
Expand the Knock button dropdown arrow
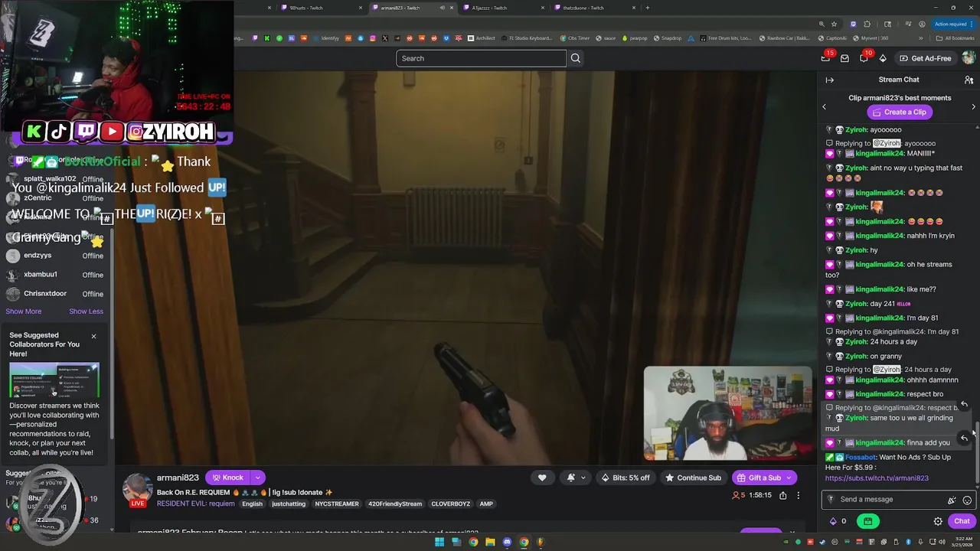(258, 478)
